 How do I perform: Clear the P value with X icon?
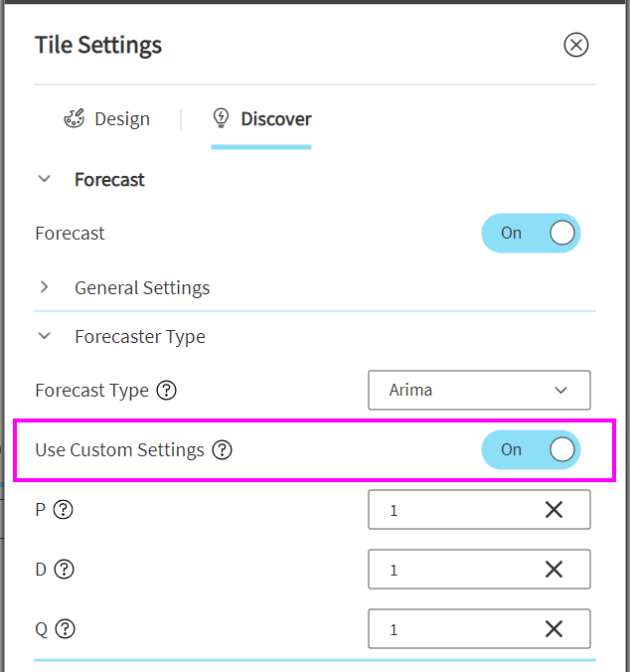coord(553,510)
